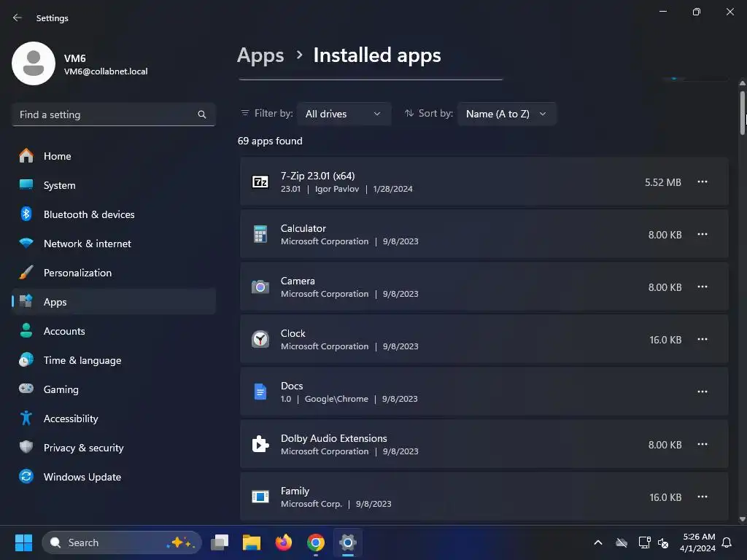747x560 pixels.
Task: Launch Google Chrome from the taskbar
Action: coord(315,542)
